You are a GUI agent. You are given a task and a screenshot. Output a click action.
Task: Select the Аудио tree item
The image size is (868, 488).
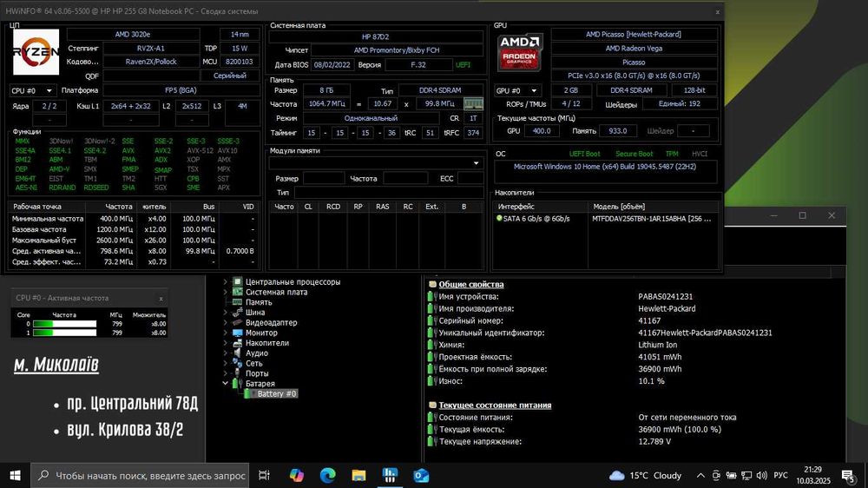pos(257,353)
